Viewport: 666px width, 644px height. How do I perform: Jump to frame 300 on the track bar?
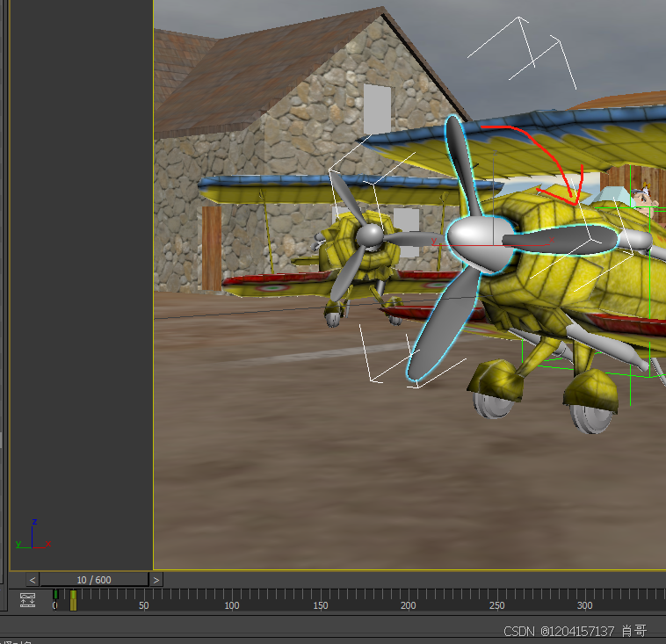(585, 605)
